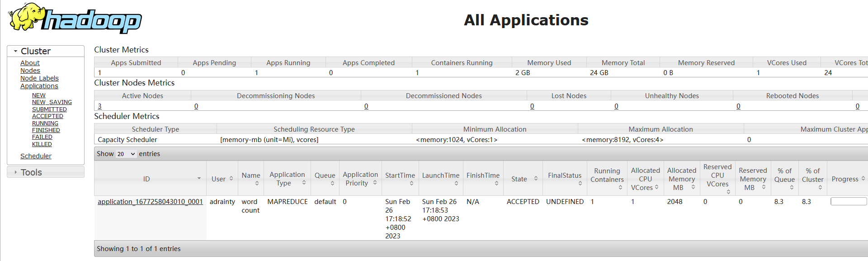Select '<memory:1024, vCores:1>' minimum allocation value

click(457, 140)
